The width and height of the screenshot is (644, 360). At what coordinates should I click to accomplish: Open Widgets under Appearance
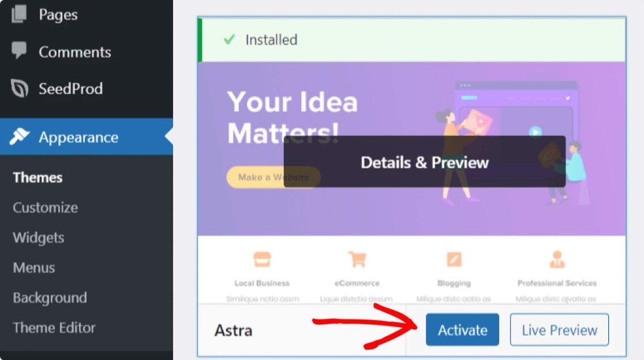[39, 237]
